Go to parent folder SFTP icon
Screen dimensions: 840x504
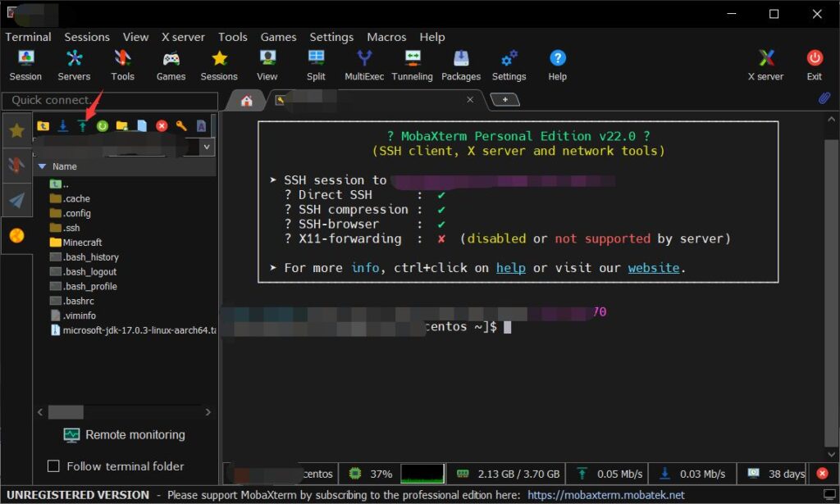coord(43,125)
